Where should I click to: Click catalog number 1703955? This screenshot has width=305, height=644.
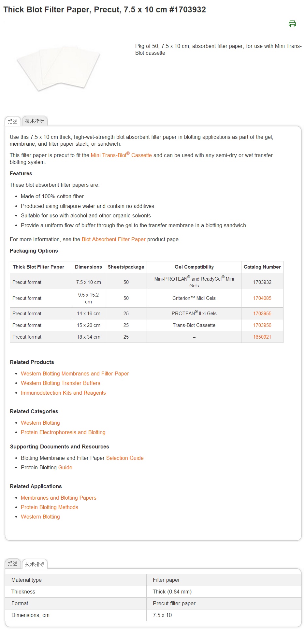click(x=262, y=314)
